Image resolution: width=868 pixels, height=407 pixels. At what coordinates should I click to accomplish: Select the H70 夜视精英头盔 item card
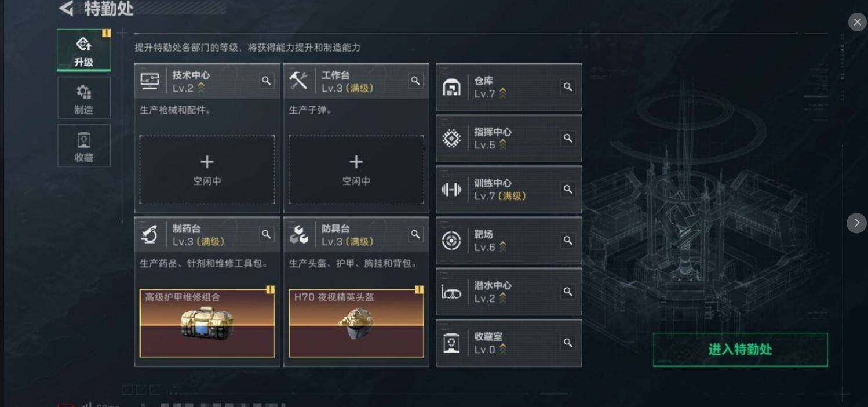(x=356, y=324)
